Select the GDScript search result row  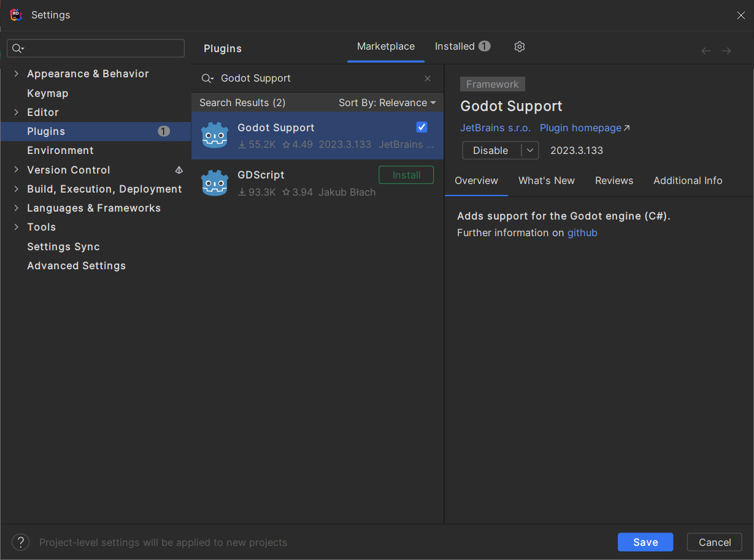click(x=317, y=183)
